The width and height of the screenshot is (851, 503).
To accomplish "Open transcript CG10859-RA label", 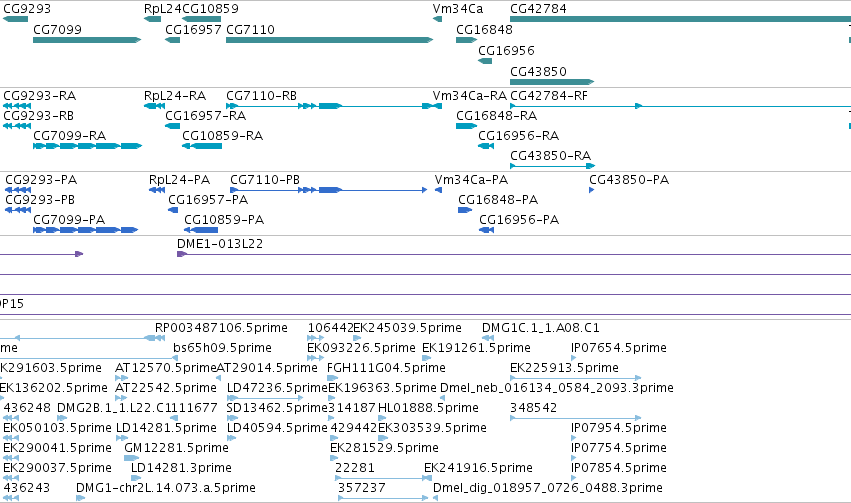I will (223, 136).
